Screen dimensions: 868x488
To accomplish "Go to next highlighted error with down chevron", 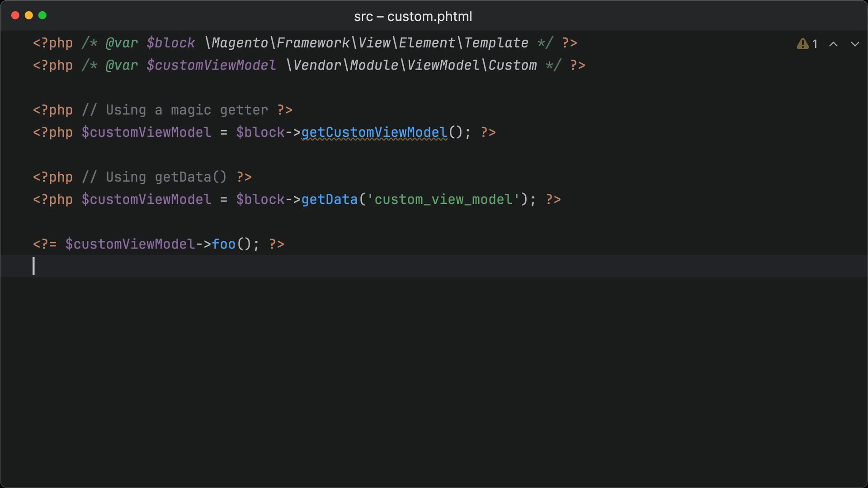I will 855,44.
